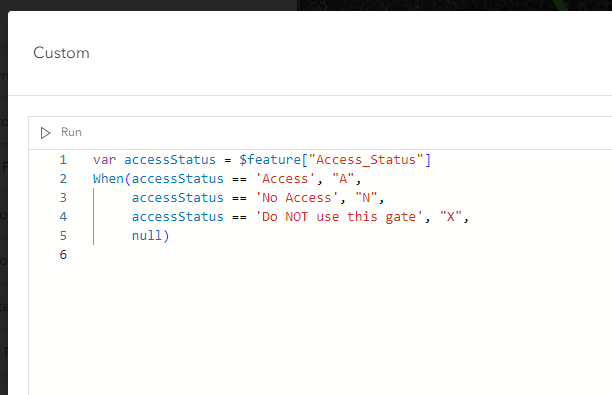Click line number 4 in gutter

pos(63,217)
